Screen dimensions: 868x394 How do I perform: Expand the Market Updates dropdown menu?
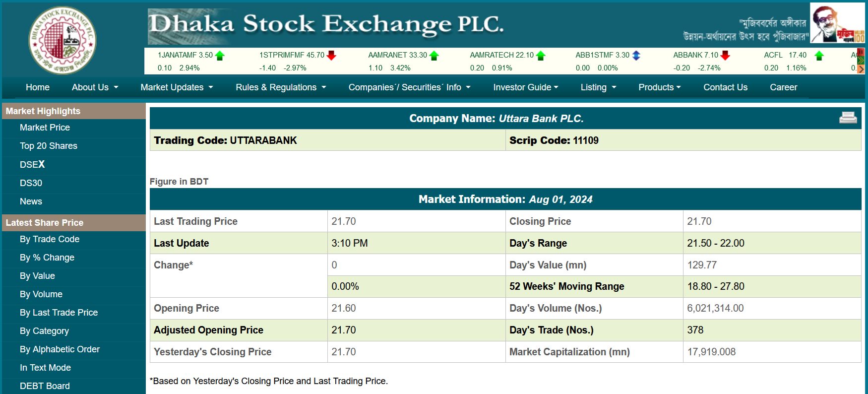coord(177,87)
